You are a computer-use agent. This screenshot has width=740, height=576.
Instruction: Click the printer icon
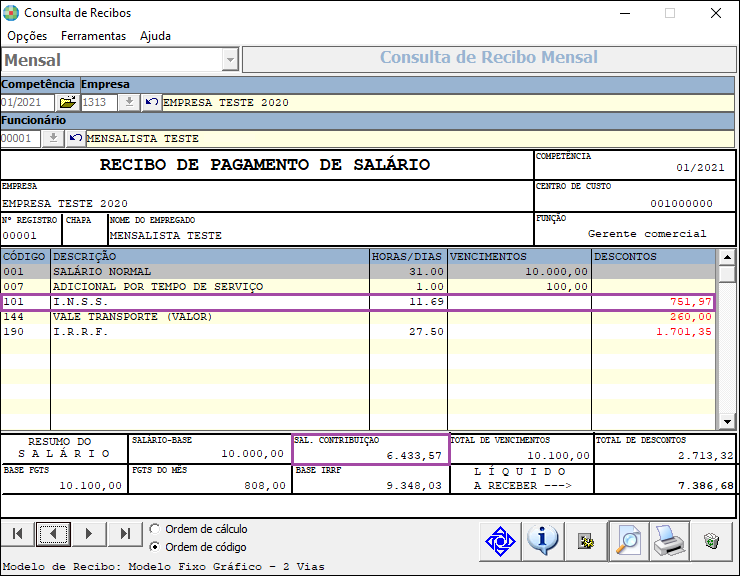669,541
